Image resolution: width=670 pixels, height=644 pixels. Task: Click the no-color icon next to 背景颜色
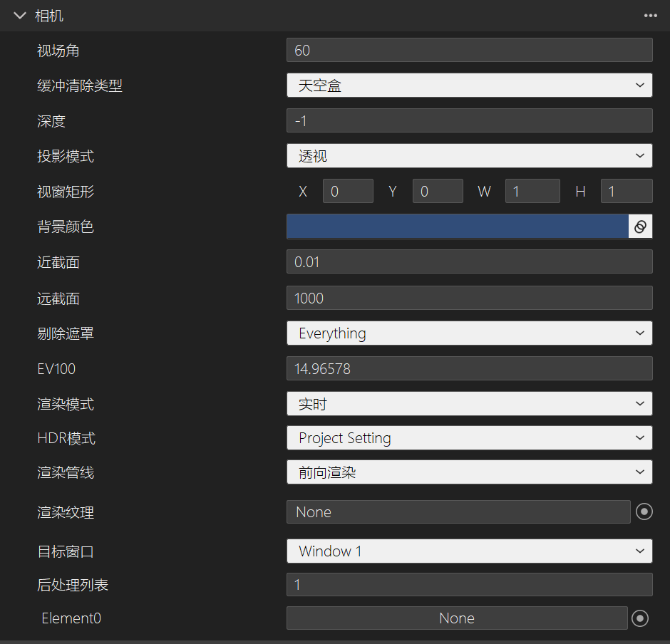[x=641, y=226]
